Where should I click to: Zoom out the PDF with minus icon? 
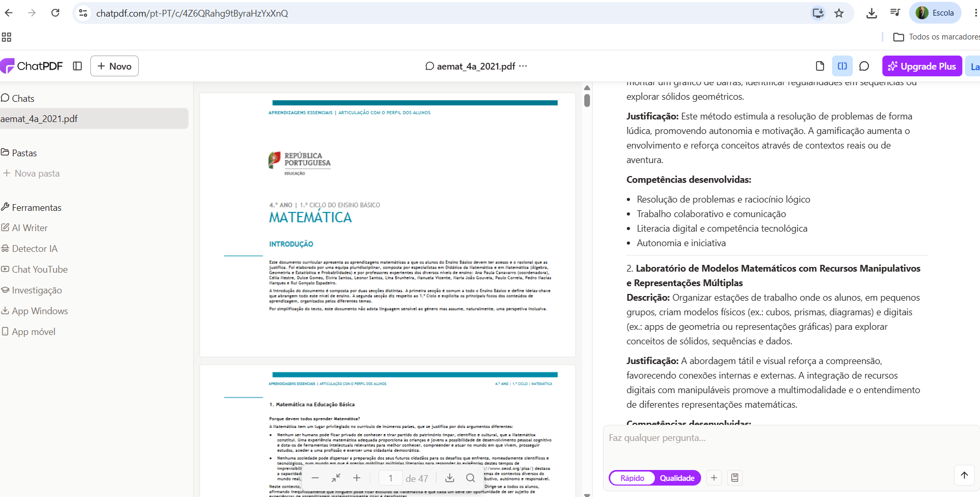pyautogui.click(x=315, y=478)
